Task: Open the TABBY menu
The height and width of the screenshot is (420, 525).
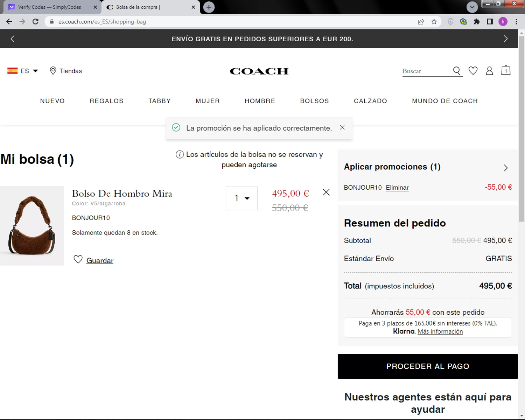Action: pyautogui.click(x=160, y=101)
